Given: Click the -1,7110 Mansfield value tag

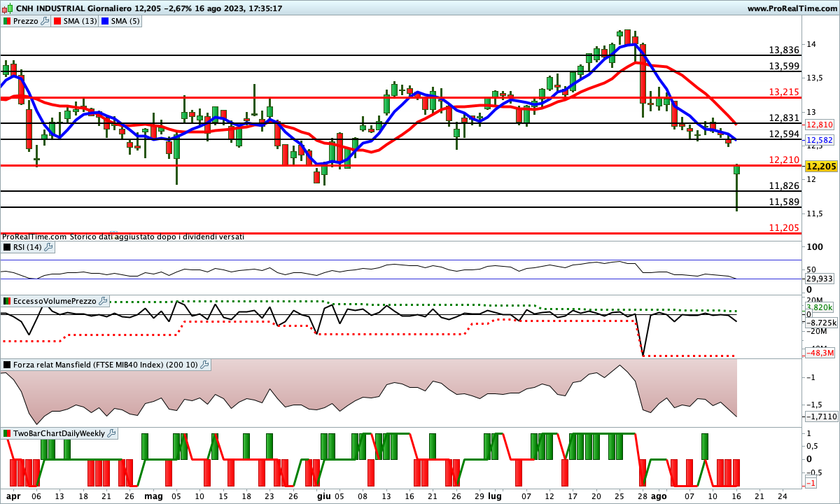Looking at the screenshot, I should (821, 416).
